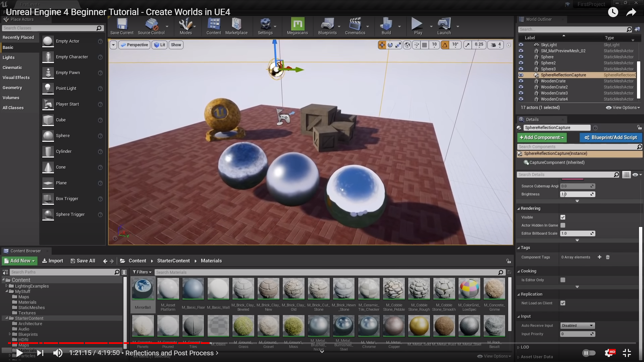The height and width of the screenshot is (362, 644).
Task: Toggle visibility eye for WoodenCrate2
Action: pyautogui.click(x=521, y=87)
